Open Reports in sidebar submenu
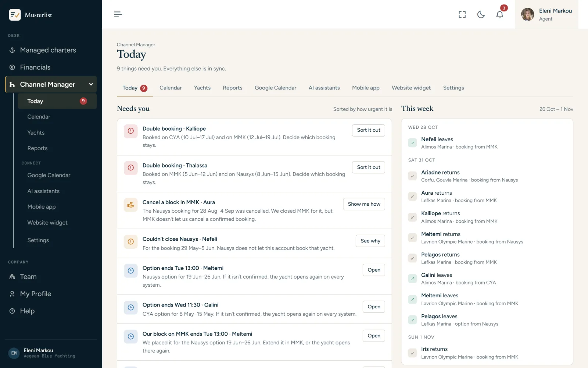 pyautogui.click(x=37, y=148)
